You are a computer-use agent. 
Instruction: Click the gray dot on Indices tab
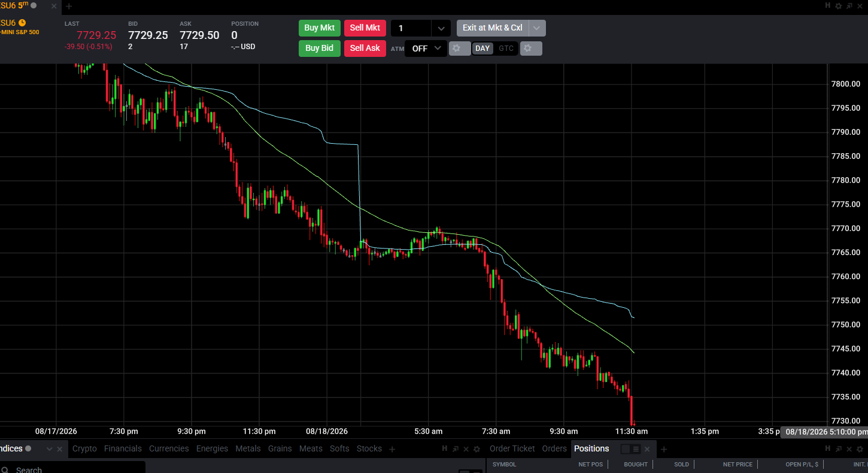[28, 448]
